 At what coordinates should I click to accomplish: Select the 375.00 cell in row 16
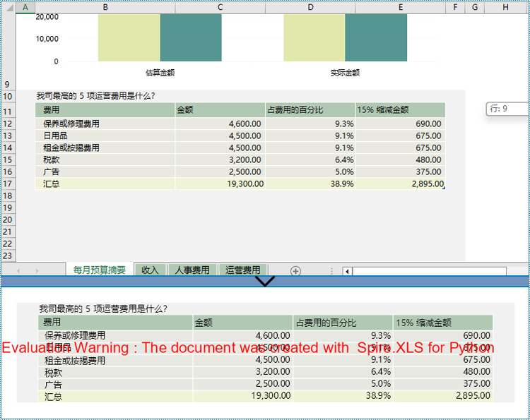click(x=401, y=172)
